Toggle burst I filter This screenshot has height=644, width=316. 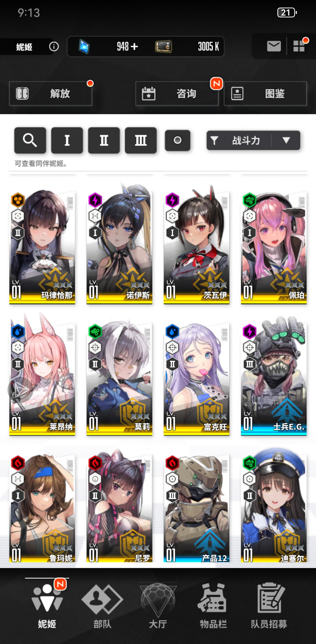[67, 140]
